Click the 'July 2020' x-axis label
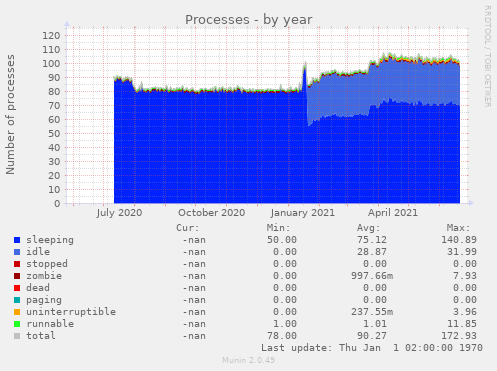The image size is (497, 371). [119, 213]
